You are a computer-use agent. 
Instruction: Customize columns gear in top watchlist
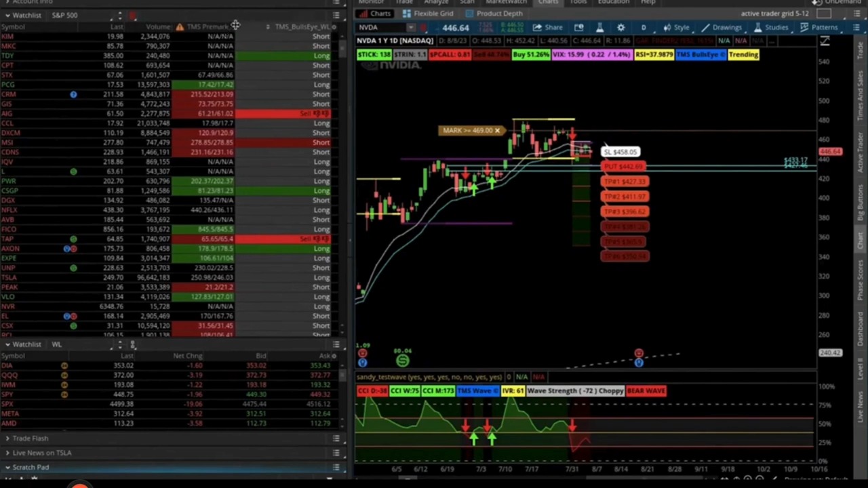click(x=334, y=26)
